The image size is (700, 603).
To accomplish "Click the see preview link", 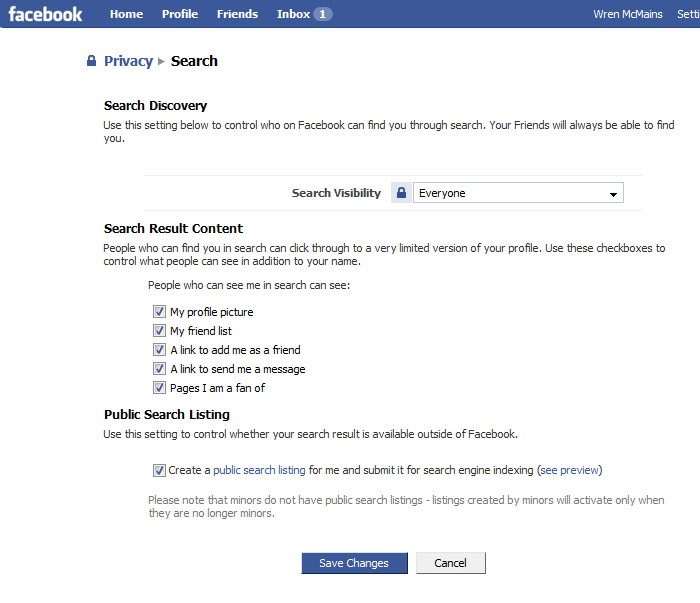I will 569,470.
